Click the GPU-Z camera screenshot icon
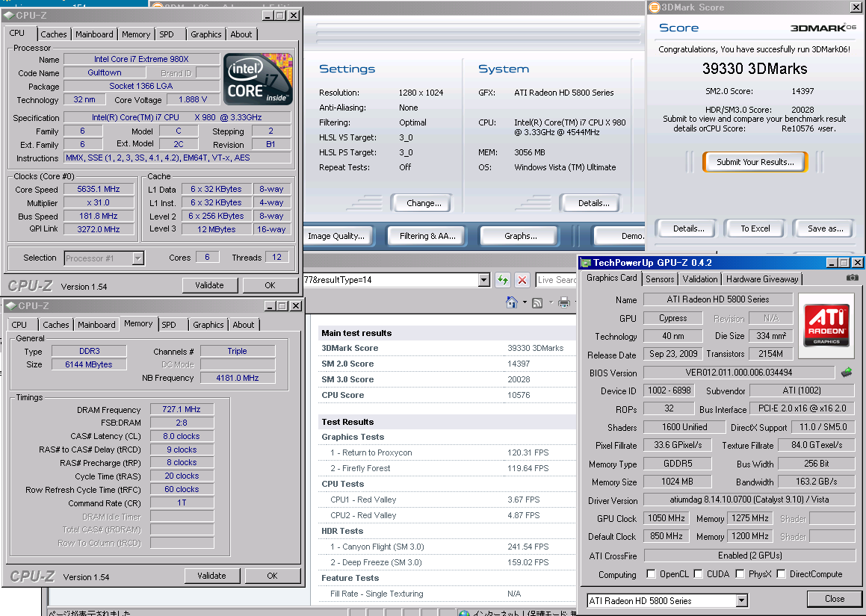The width and height of the screenshot is (866, 616). [x=853, y=278]
